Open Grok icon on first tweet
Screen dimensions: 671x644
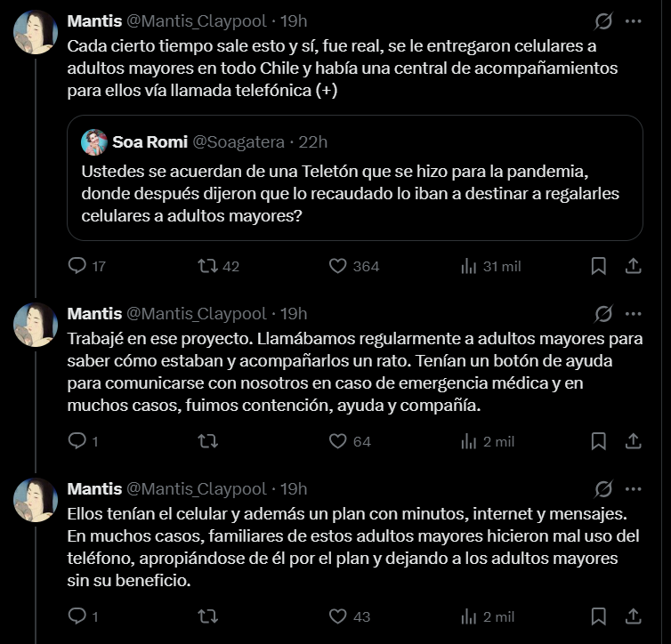[603, 20]
